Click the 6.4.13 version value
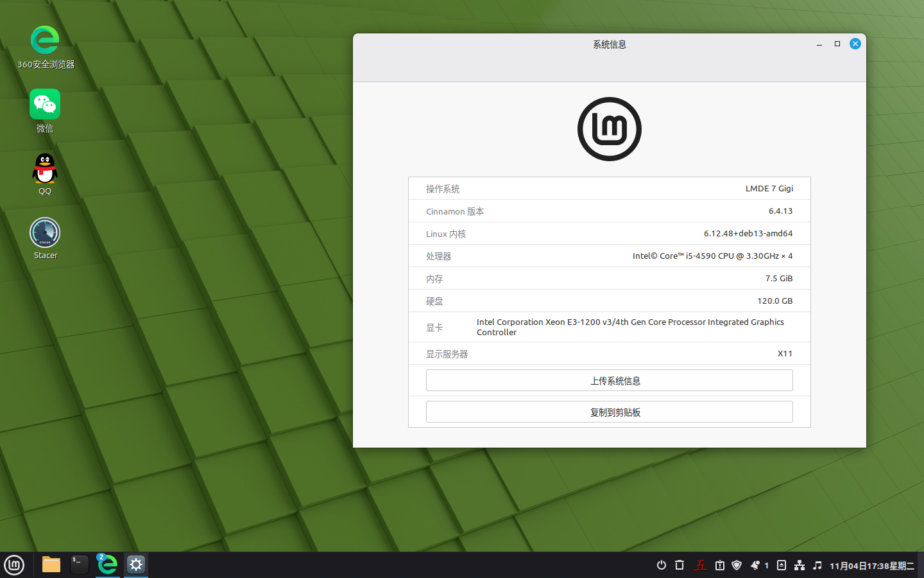This screenshot has height=578, width=924. 781,211
